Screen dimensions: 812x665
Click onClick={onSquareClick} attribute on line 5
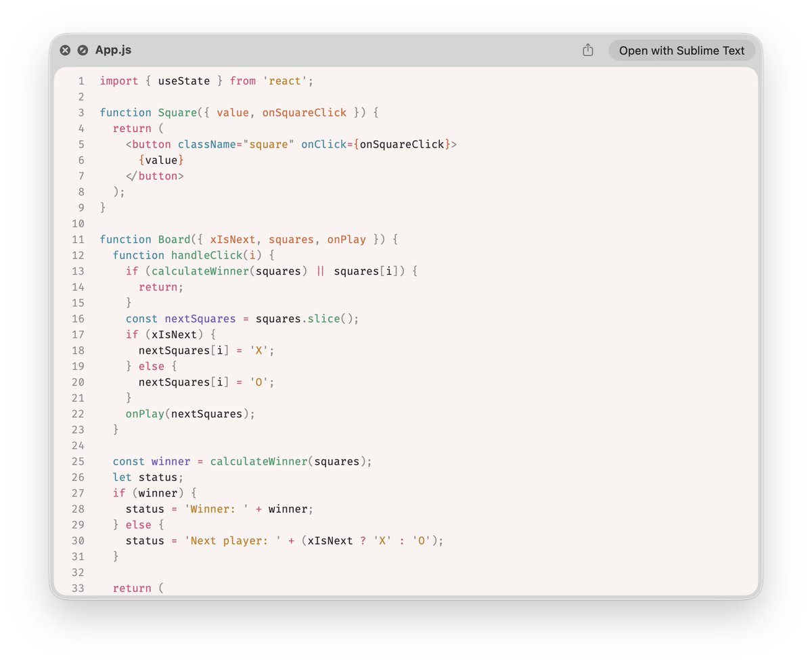point(376,144)
